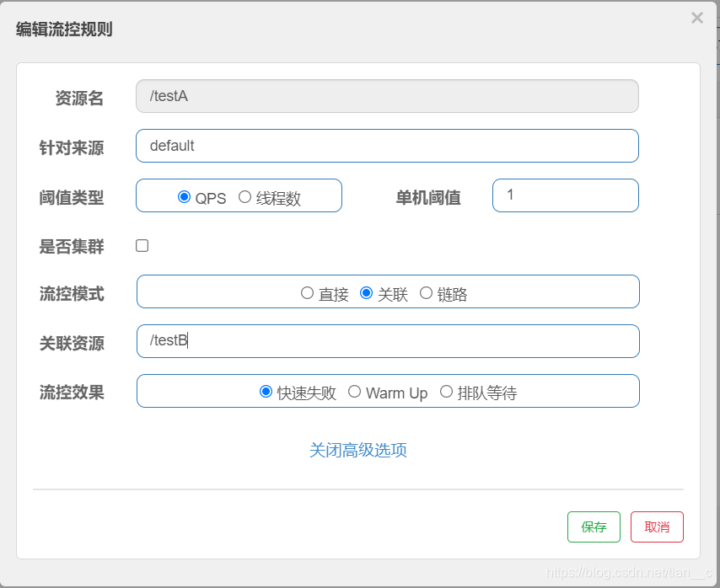Choose 关联 flow control mode
This screenshot has width=720, height=588.
pos(366,292)
